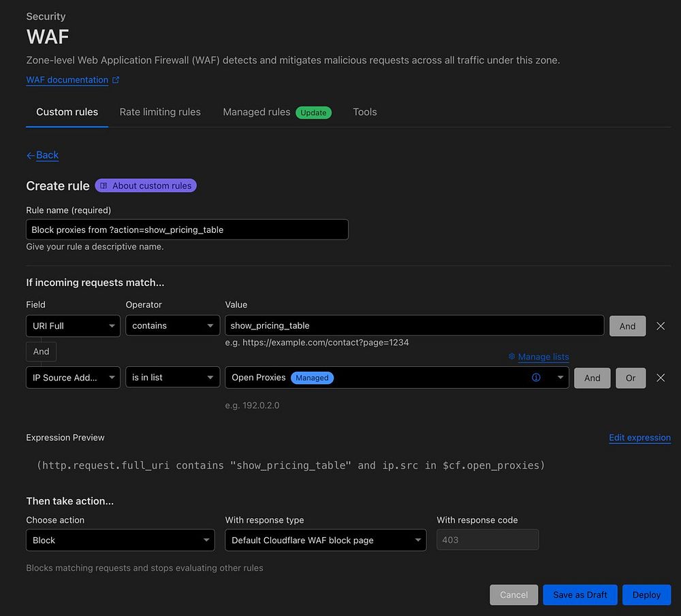Click the show_pricing_table value field
681x616 pixels.
coord(414,325)
